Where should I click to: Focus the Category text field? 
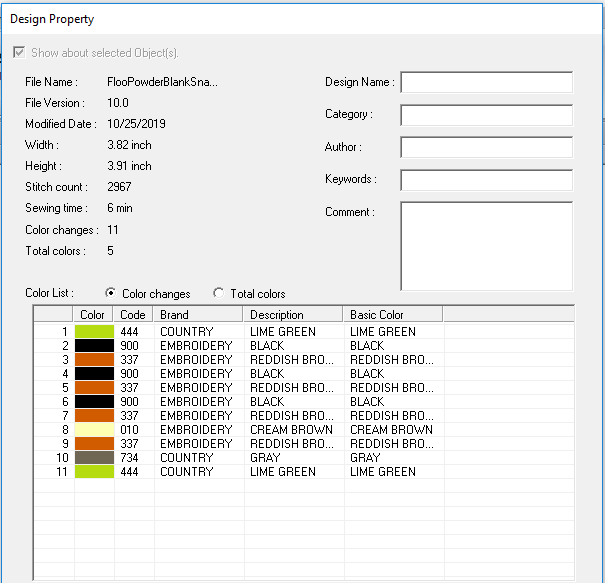[x=486, y=115]
